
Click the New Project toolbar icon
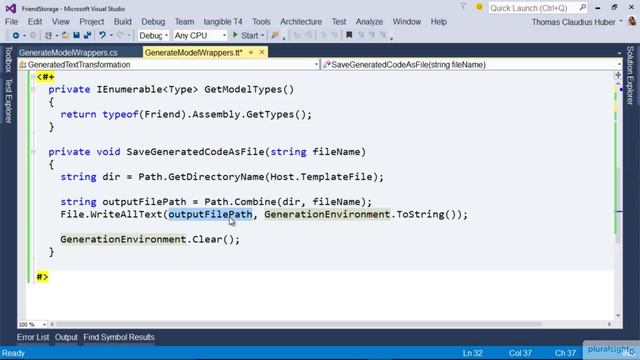point(48,36)
